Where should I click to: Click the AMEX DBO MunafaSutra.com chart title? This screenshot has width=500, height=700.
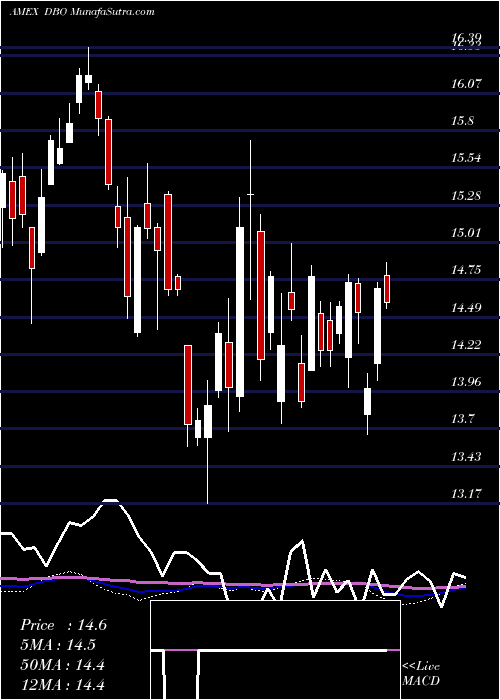click(82, 12)
